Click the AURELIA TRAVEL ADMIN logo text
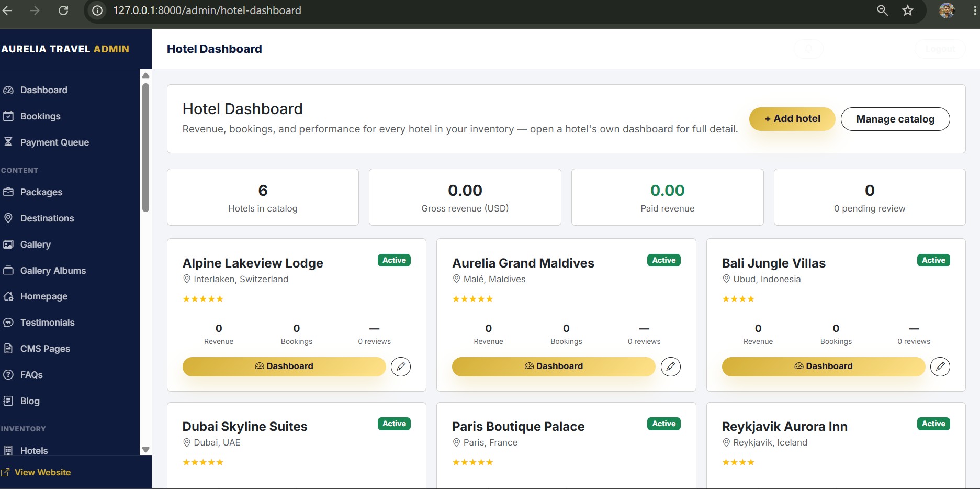This screenshot has width=980, height=489. [x=65, y=49]
